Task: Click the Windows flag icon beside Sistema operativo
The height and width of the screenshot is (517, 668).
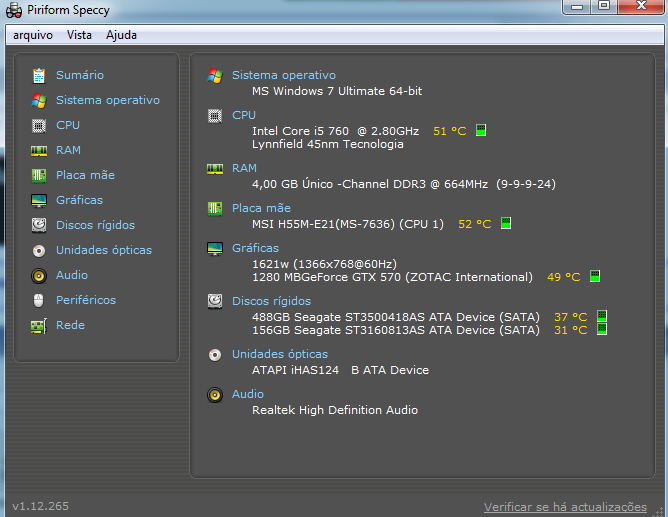Action: pyautogui.click(x=39, y=100)
